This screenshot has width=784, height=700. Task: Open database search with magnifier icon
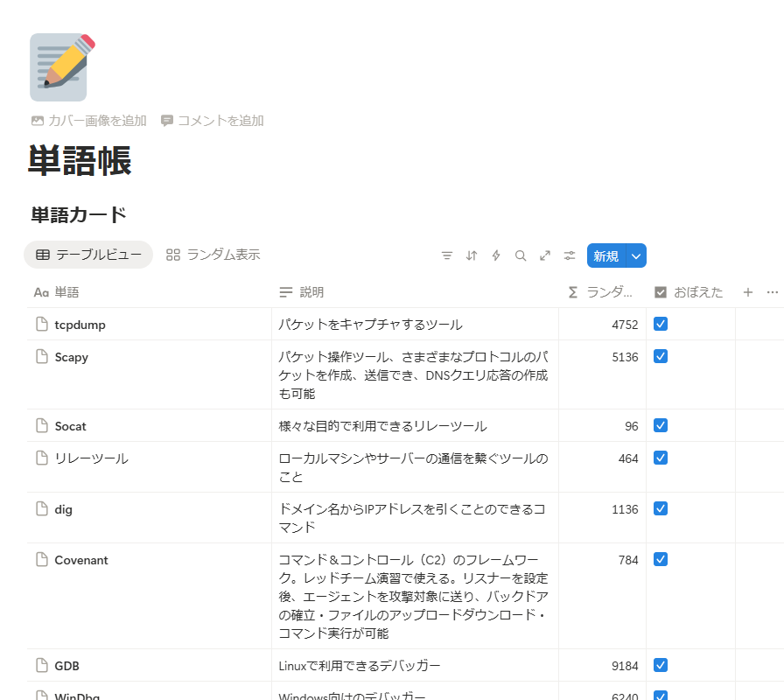click(521, 255)
